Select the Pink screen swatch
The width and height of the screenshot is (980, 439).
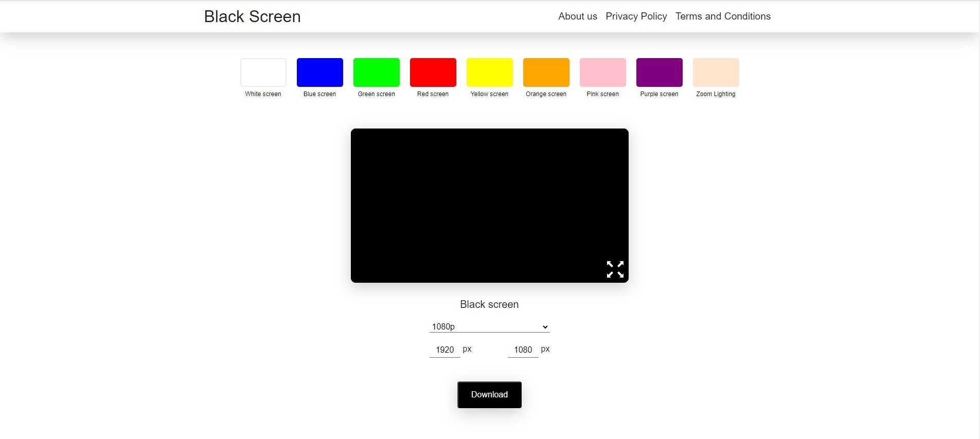602,72
